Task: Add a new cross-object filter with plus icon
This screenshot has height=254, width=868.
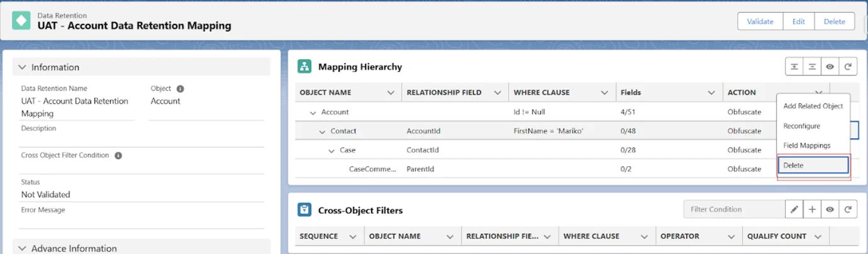Action: (812, 209)
